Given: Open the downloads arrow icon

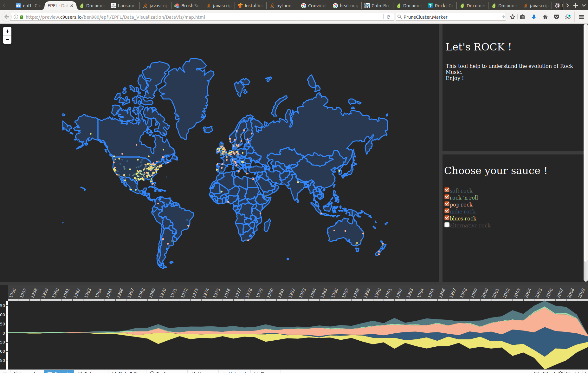Looking at the screenshot, I should (x=534, y=17).
